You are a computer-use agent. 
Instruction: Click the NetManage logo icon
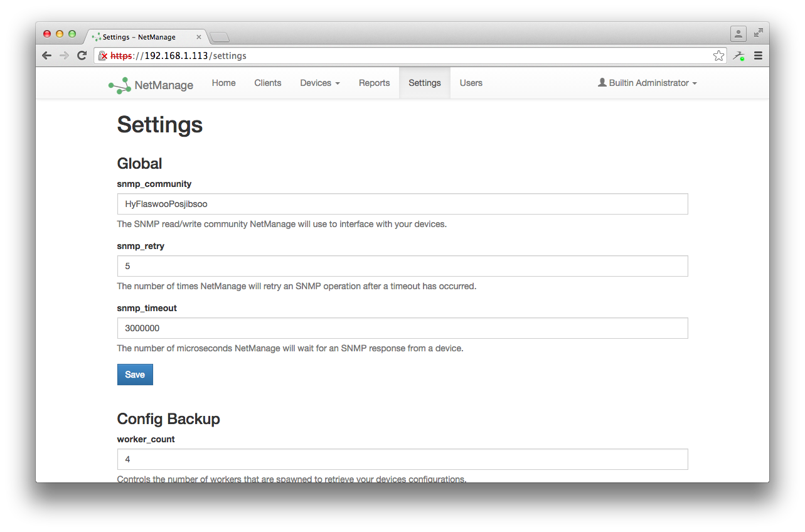pyautogui.click(x=119, y=85)
